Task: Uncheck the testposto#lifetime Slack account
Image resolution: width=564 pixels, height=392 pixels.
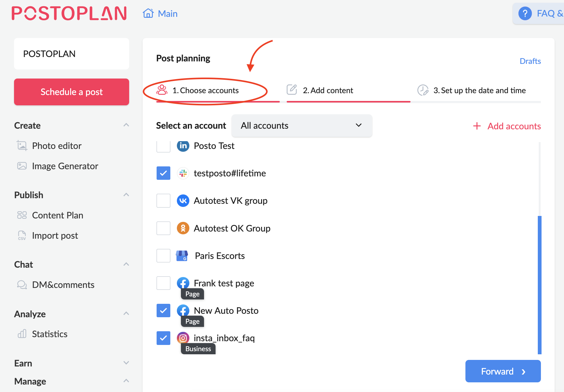Action: [x=163, y=173]
